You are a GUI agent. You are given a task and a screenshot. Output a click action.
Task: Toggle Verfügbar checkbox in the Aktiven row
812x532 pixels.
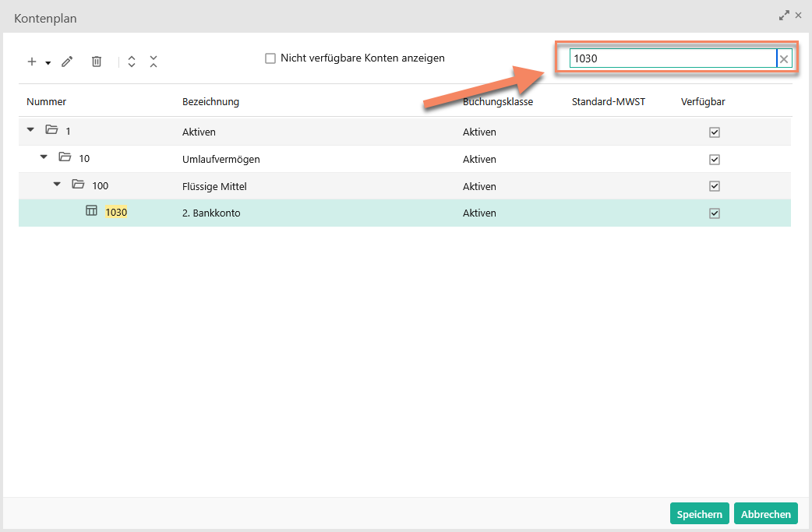pos(715,132)
